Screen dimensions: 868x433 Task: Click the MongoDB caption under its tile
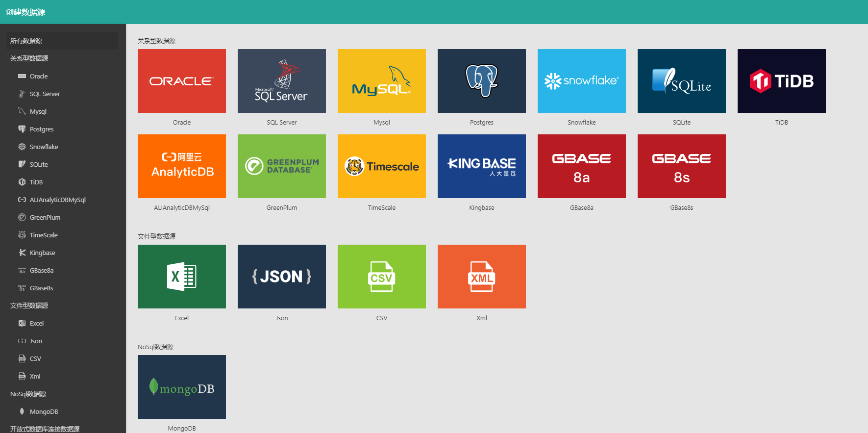(x=182, y=428)
